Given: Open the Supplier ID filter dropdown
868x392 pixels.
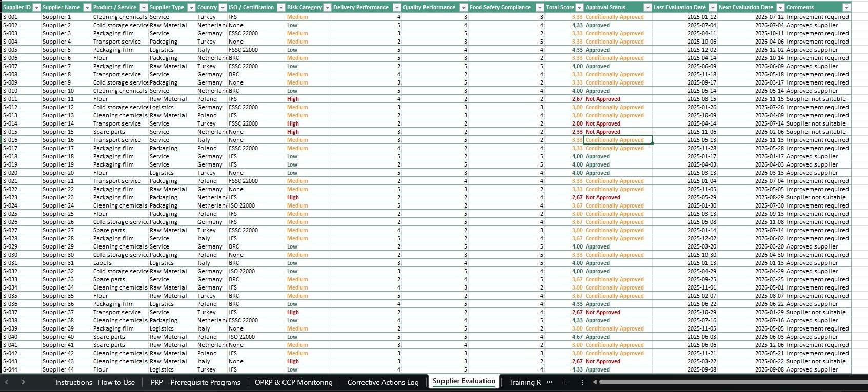Looking at the screenshot, I should 36,7.
